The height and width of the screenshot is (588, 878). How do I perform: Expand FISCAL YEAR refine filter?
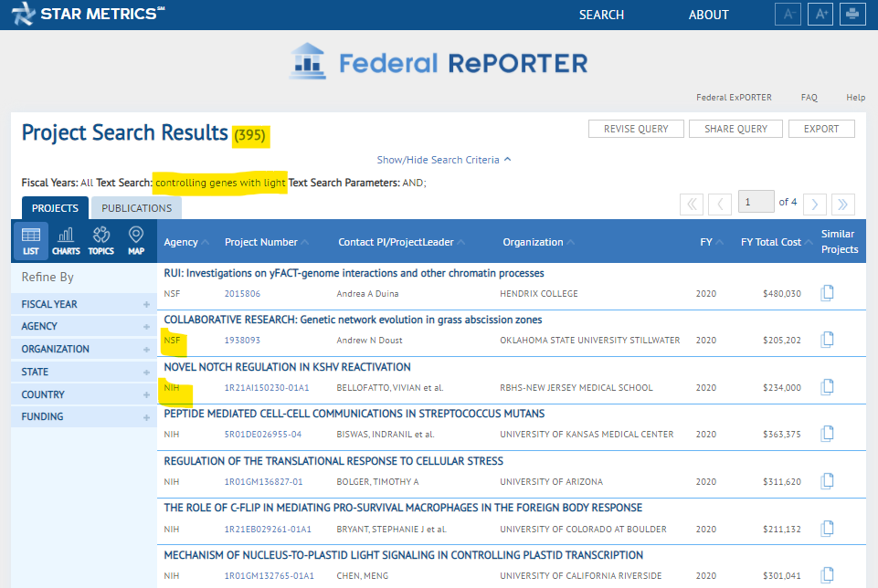coord(84,304)
